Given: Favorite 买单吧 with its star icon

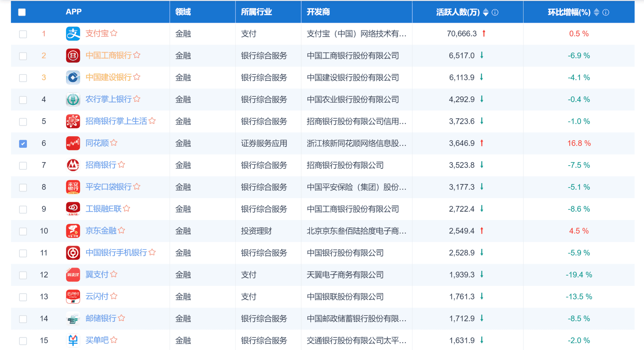Looking at the screenshot, I should point(114,340).
